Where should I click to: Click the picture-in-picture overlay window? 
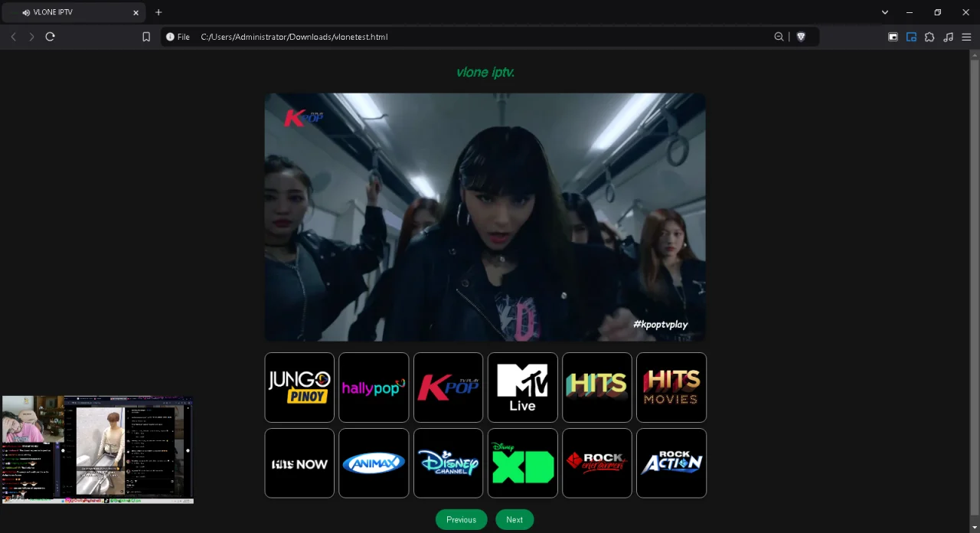(x=97, y=450)
